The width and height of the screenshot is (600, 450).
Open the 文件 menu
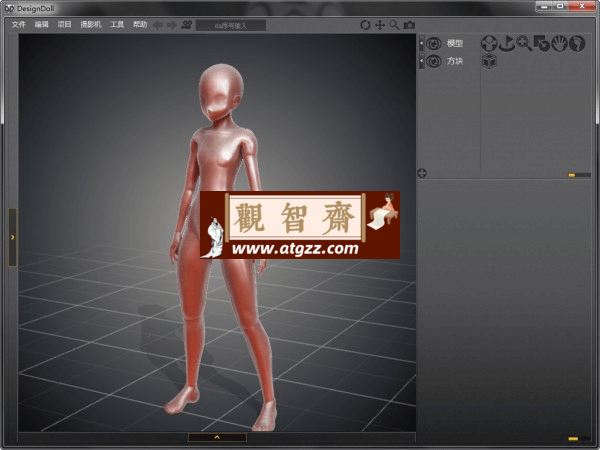coord(18,25)
